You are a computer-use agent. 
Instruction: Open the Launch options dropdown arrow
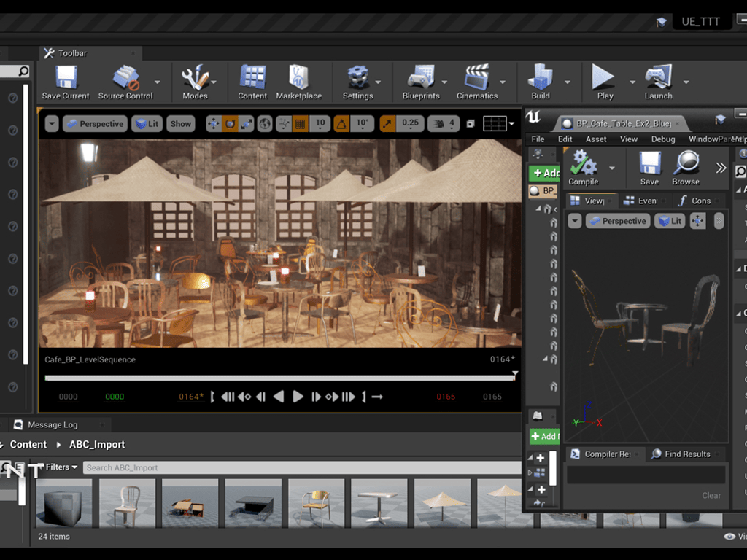point(686,82)
